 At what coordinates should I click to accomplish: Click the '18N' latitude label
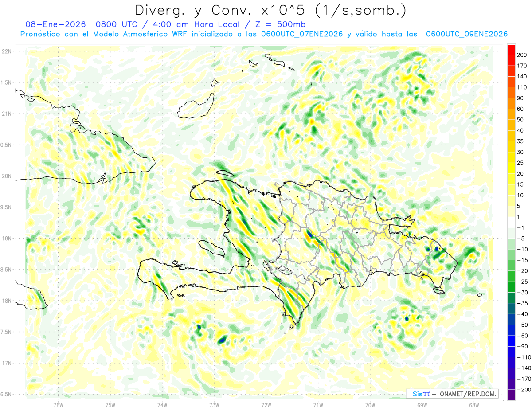[x=7, y=301]
